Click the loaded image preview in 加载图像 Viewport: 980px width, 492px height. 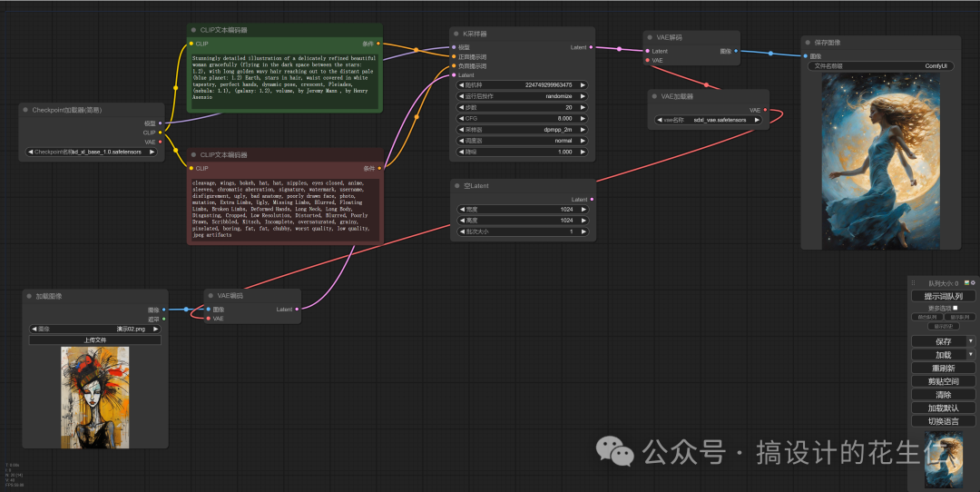[x=95, y=398]
